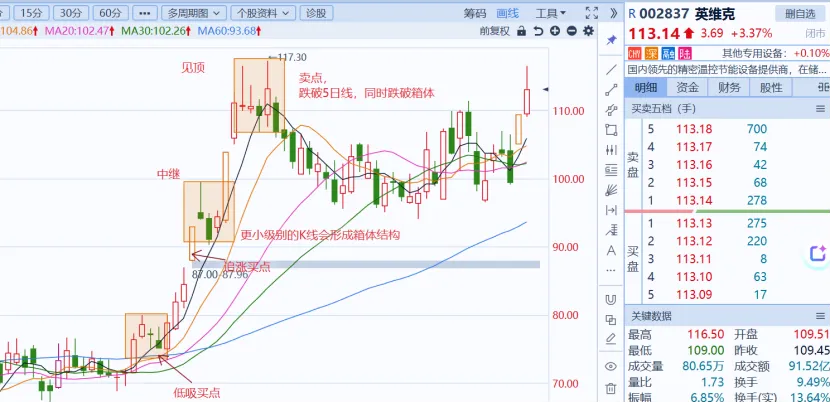The width and height of the screenshot is (831, 403).
Task: Open the drawing layers copy tool
Action: pos(611,320)
